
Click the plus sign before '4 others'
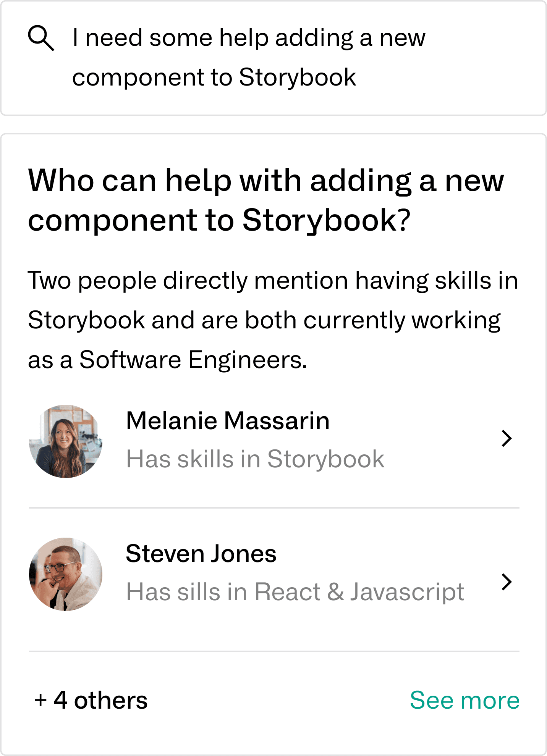40,701
